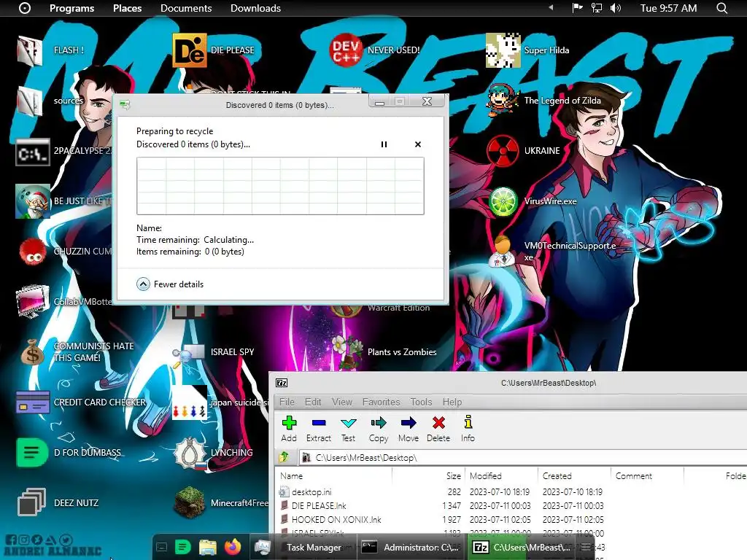The height and width of the screenshot is (560, 747).
Task: Click the recycle progress graph area
Action: pos(280,186)
